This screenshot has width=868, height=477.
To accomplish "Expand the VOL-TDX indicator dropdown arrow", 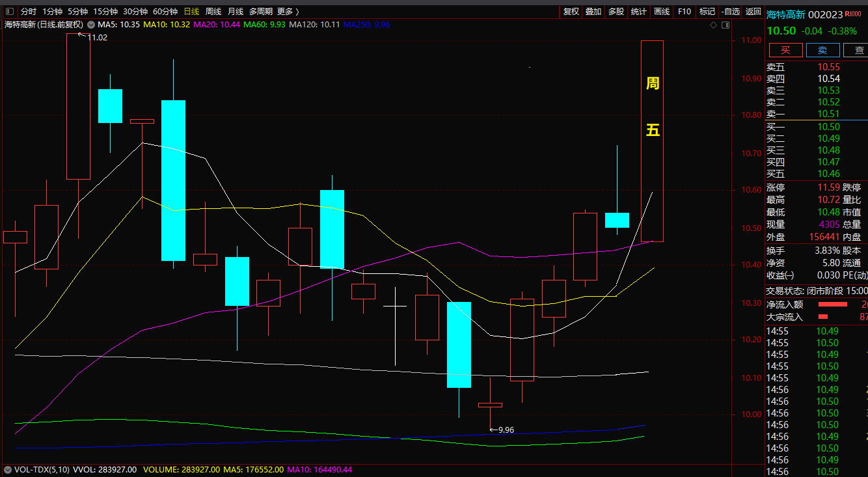I will (x=8, y=469).
